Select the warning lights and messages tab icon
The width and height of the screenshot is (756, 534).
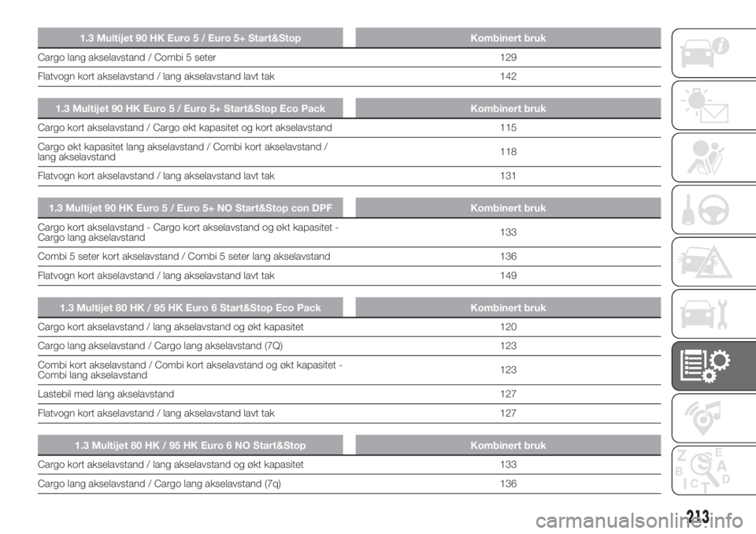pos(704,106)
